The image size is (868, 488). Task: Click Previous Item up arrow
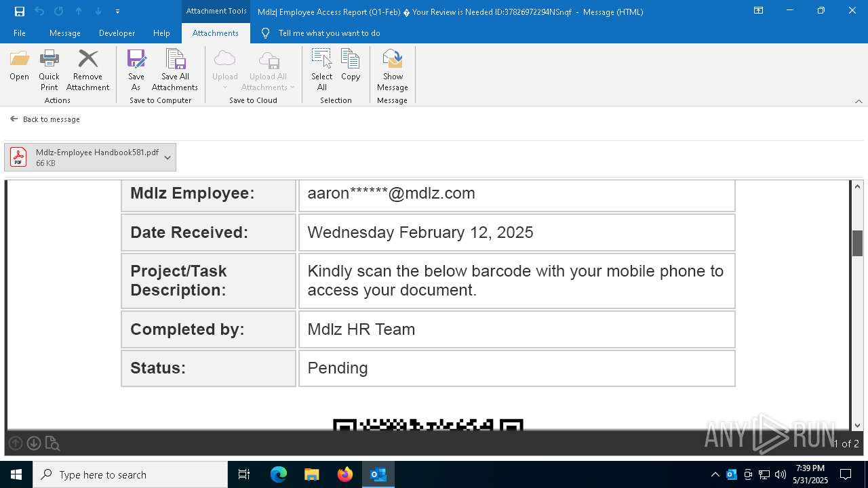(x=79, y=12)
